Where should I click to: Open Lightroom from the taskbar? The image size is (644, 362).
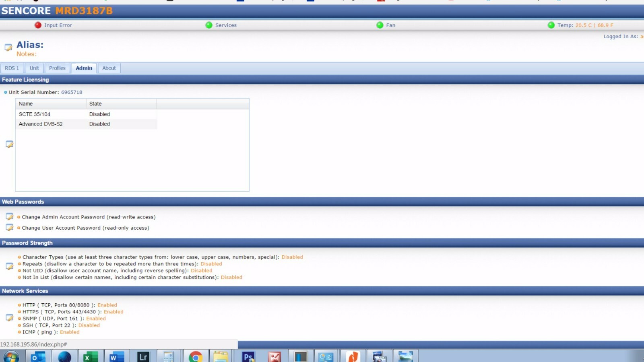pyautogui.click(x=143, y=356)
